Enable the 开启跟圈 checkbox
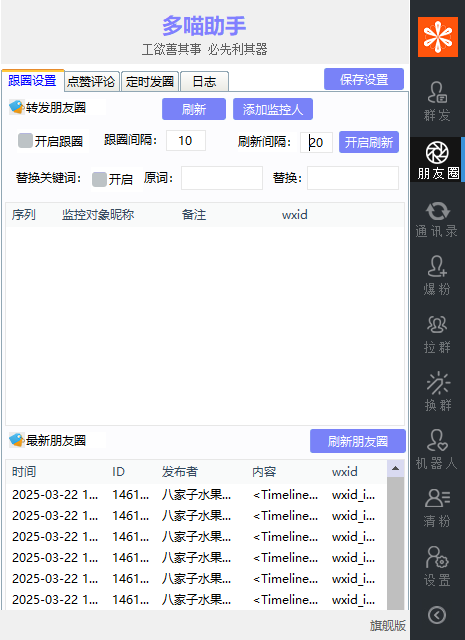 point(25,140)
